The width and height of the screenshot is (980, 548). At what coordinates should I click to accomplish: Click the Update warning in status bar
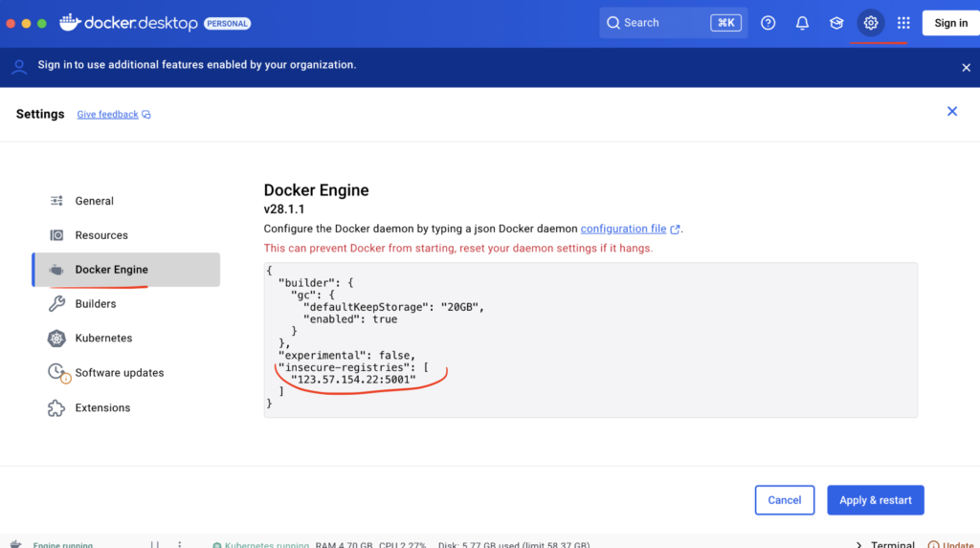[x=952, y=544]
